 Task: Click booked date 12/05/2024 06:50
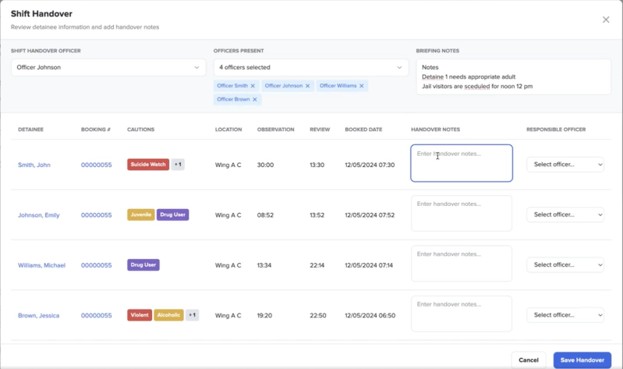click(370, 315)
